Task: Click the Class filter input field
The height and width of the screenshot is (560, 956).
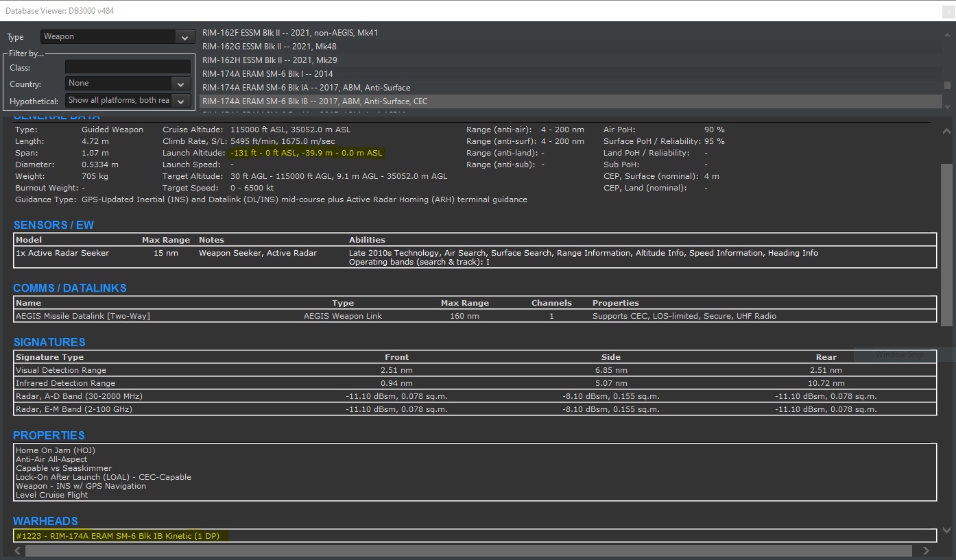Action: click(x=128, y=67)
